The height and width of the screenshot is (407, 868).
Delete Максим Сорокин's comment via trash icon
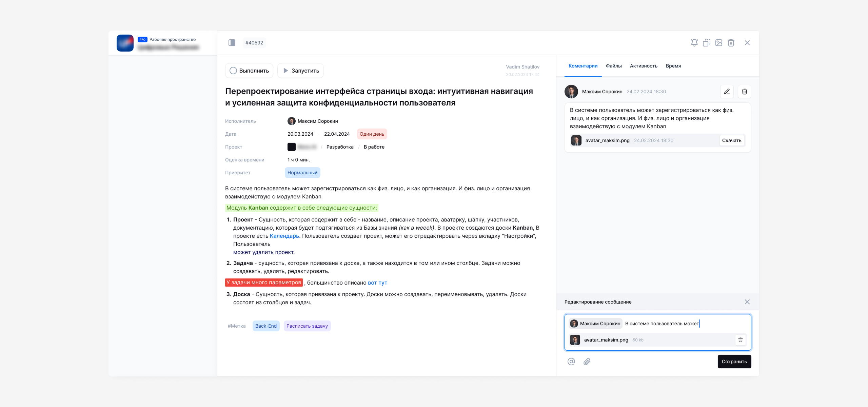[744, 92]
